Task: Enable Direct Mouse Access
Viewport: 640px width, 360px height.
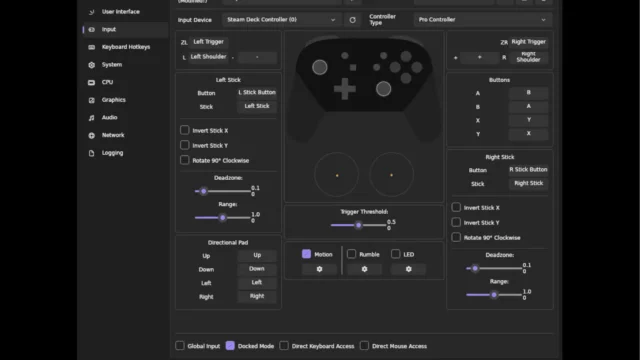Action: 364,346
